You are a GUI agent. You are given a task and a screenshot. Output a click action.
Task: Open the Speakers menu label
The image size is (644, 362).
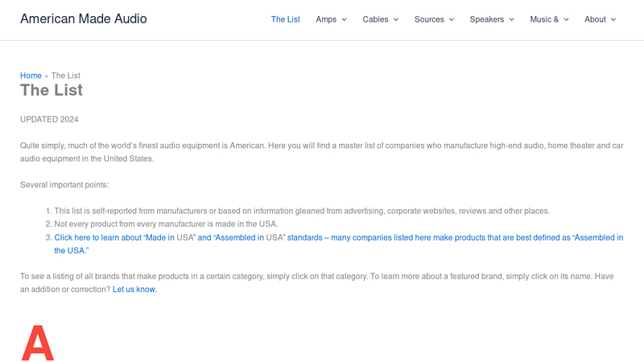[486, 19]
